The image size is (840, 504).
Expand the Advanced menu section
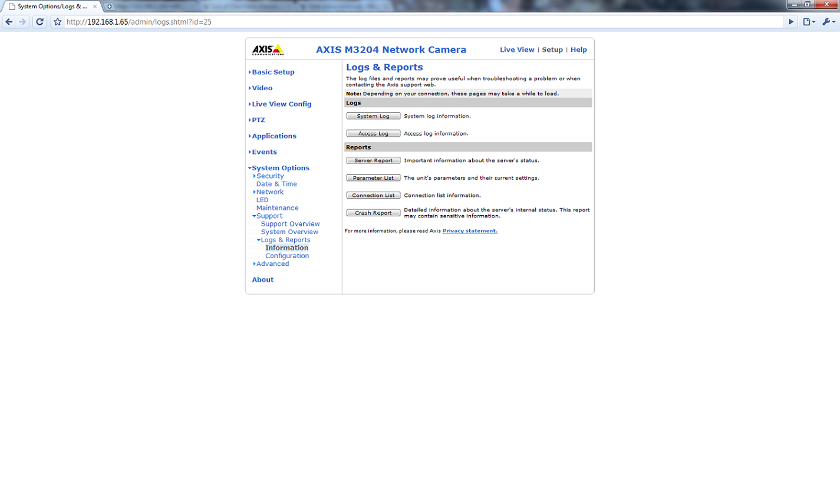pos(274,263)
